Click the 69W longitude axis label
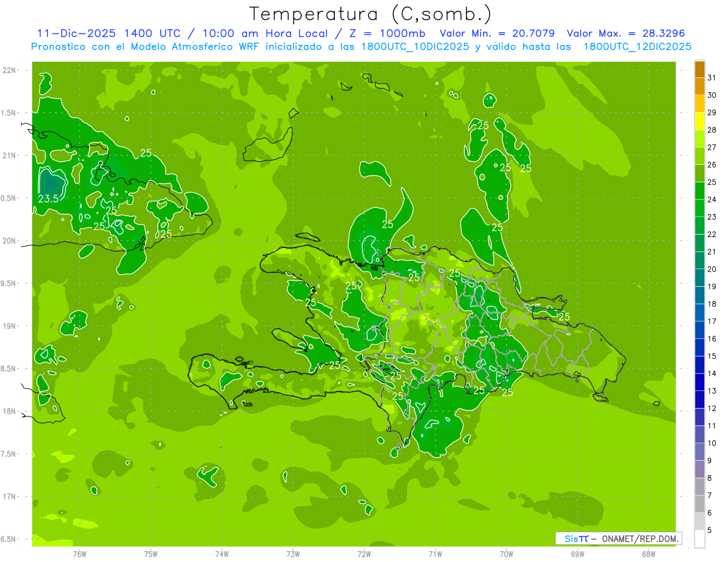Screen dimensions: 728x562 coord(578,554)
